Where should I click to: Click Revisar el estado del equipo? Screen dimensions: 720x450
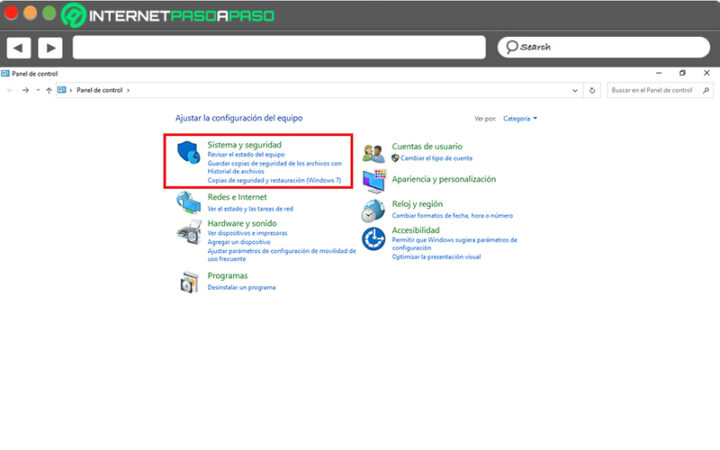[246, 155]
